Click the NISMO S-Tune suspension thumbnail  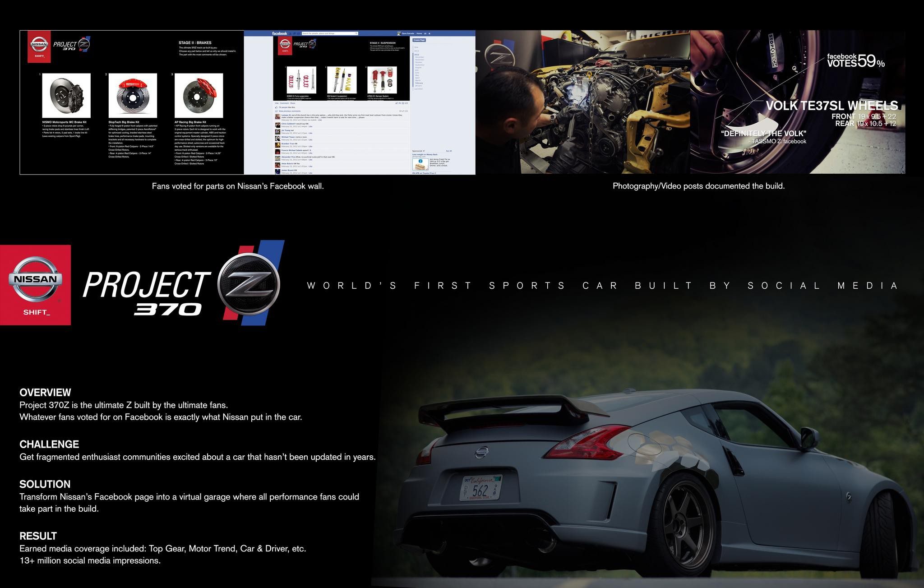(x=301, y=80)
